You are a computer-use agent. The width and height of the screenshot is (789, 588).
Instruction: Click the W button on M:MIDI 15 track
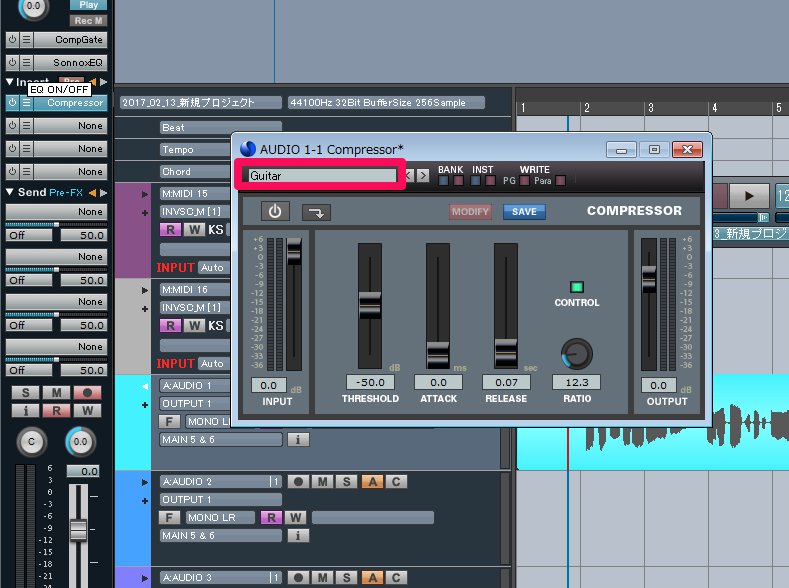[194, 229]
